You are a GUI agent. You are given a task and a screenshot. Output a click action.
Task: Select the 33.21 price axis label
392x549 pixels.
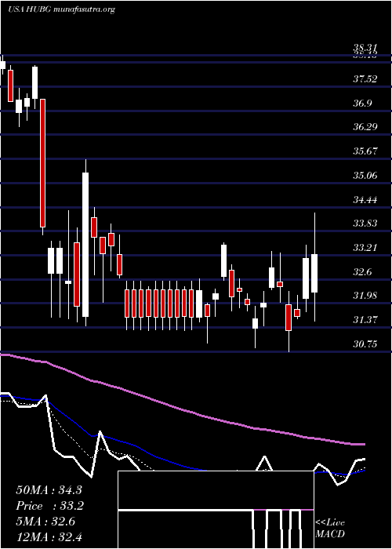pyautogui.click(x=365, y=248)
